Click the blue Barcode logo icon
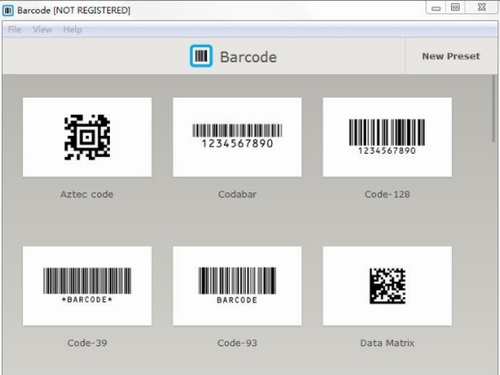Image resolution: width=500 pixels, height=375 pixels. (x=201, y=56)
